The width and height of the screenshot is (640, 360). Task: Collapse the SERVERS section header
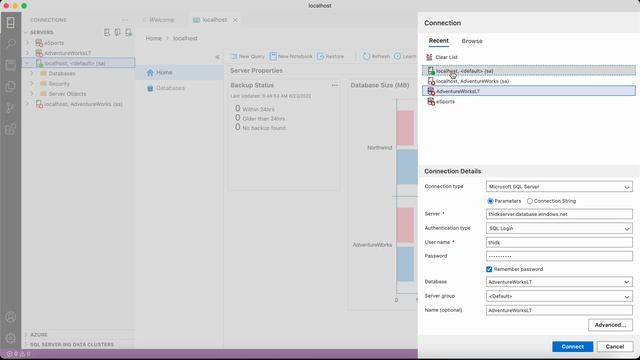click(x=41, y=32)
